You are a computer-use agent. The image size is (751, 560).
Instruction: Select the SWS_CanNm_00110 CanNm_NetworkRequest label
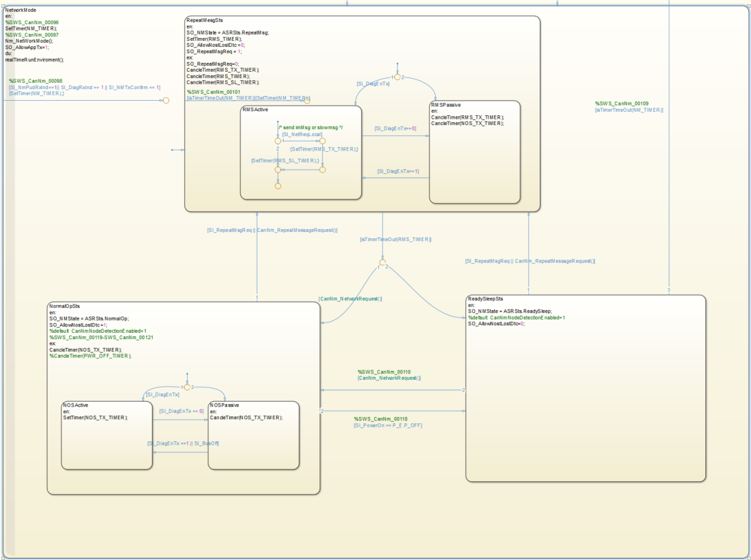[x=389, y=375]
